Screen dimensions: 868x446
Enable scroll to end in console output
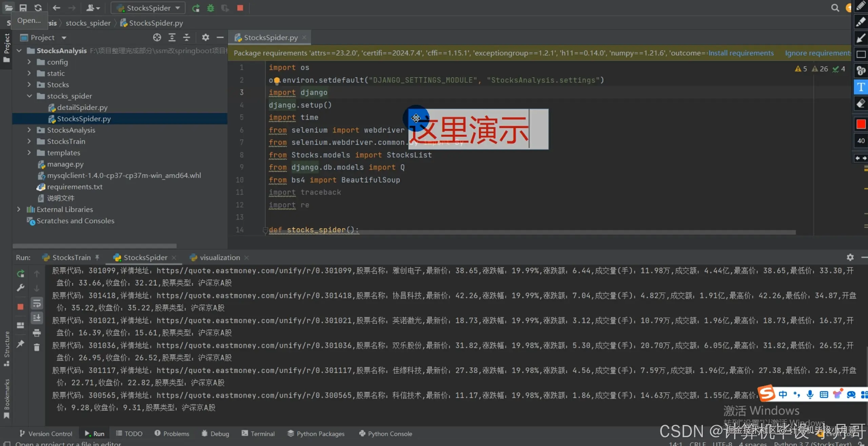(37, 318)
